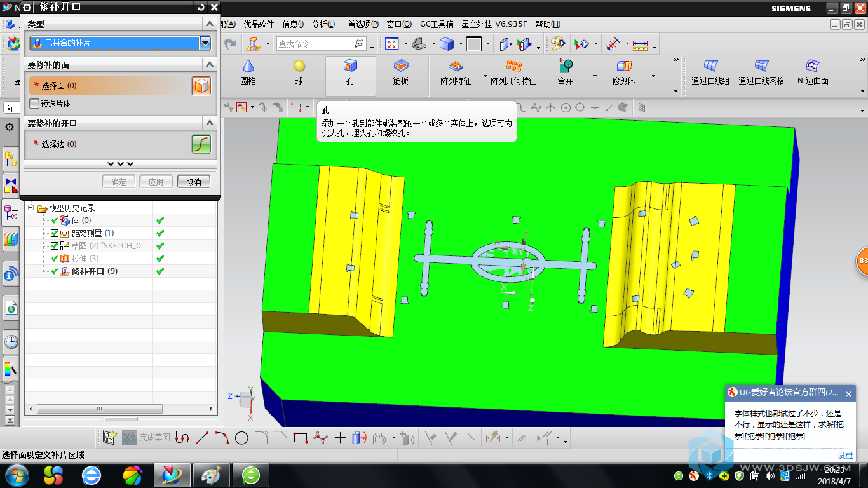Open Paint app from the taskbar
Viewport: 868px width, 488px height.
click(211, 475)
